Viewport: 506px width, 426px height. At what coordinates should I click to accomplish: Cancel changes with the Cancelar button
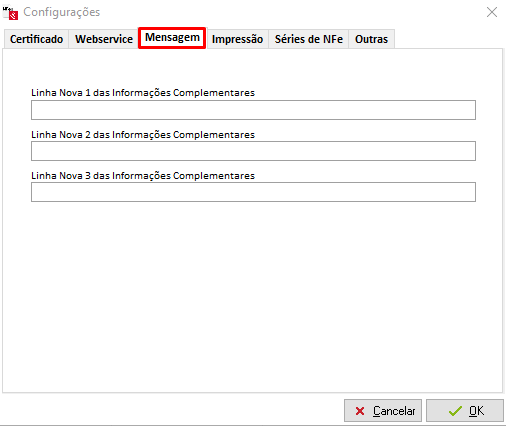383,411
